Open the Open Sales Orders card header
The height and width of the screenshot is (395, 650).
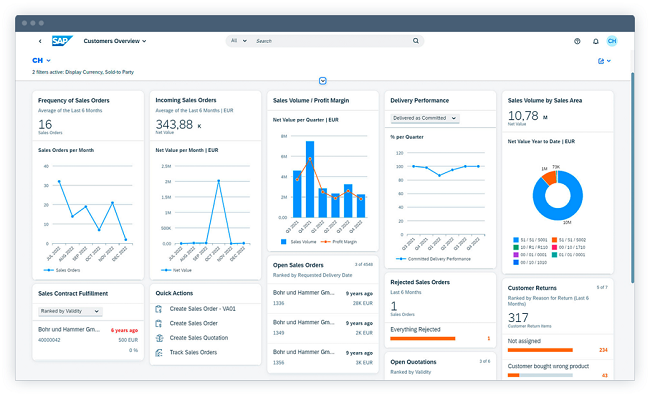(323, 270)
